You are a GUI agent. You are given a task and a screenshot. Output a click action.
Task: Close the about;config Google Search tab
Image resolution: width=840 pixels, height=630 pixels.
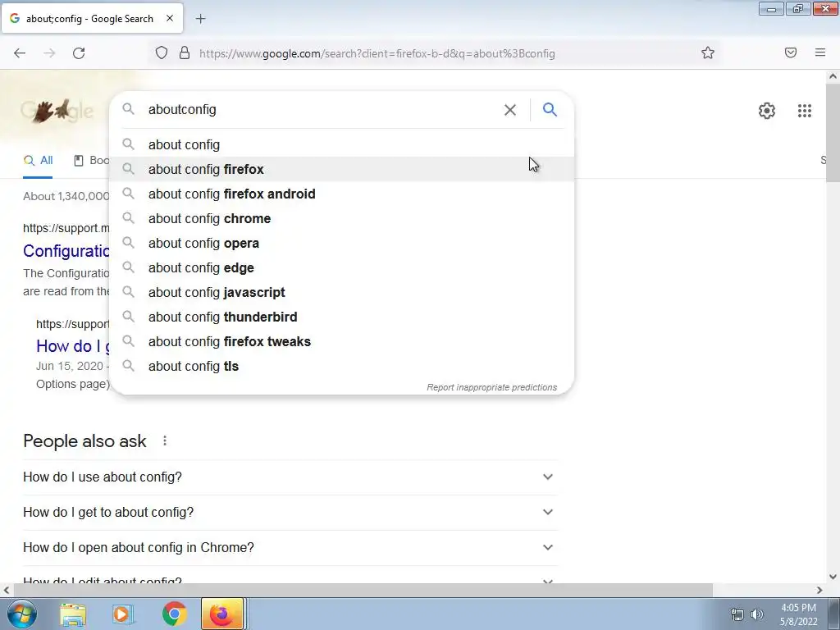pyautogui.click(x=170, y=18)
